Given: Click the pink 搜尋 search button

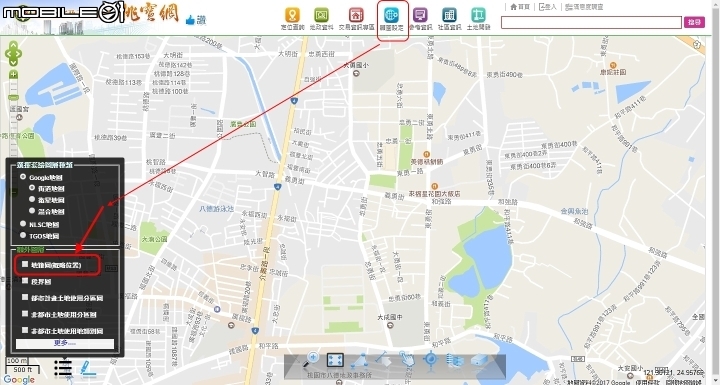Looking at the screenshot, I should tap(694, 22).
